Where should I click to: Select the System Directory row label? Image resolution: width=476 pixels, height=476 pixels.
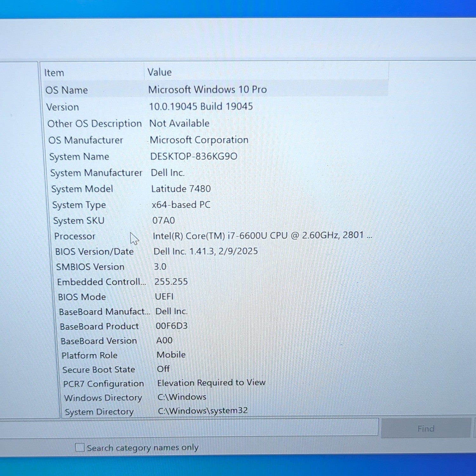[99, 412]
